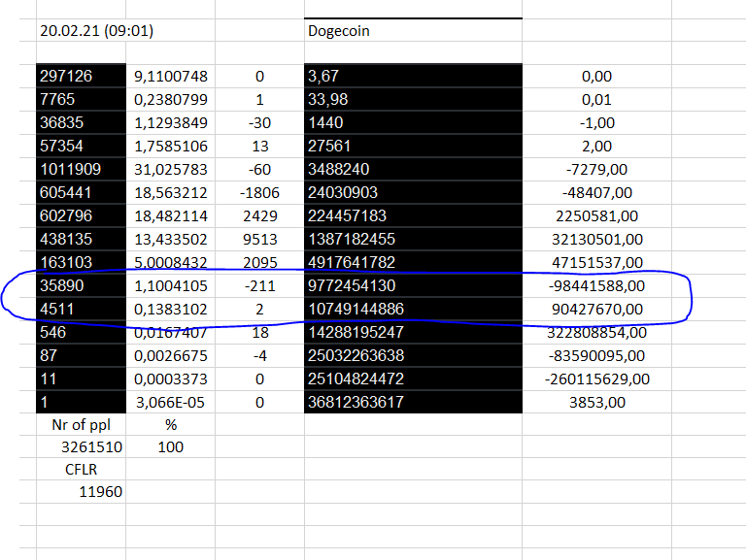Select the 2429 cell

click(x=259, y=215)
